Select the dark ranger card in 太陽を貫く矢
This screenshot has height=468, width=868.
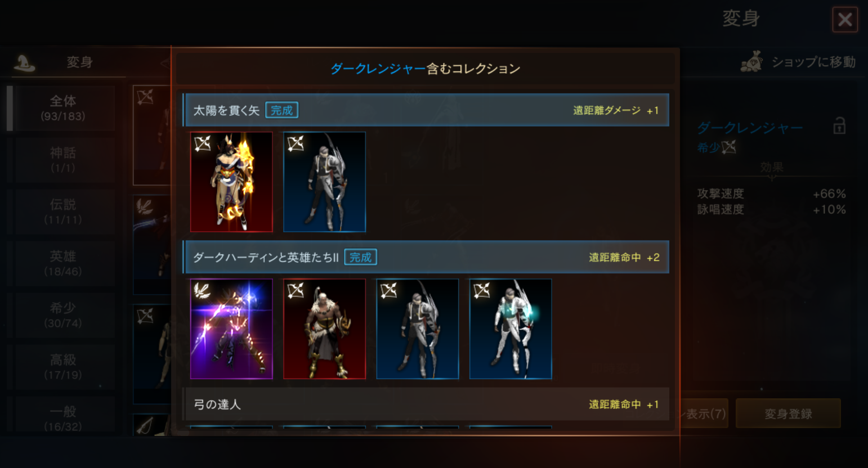324,182
